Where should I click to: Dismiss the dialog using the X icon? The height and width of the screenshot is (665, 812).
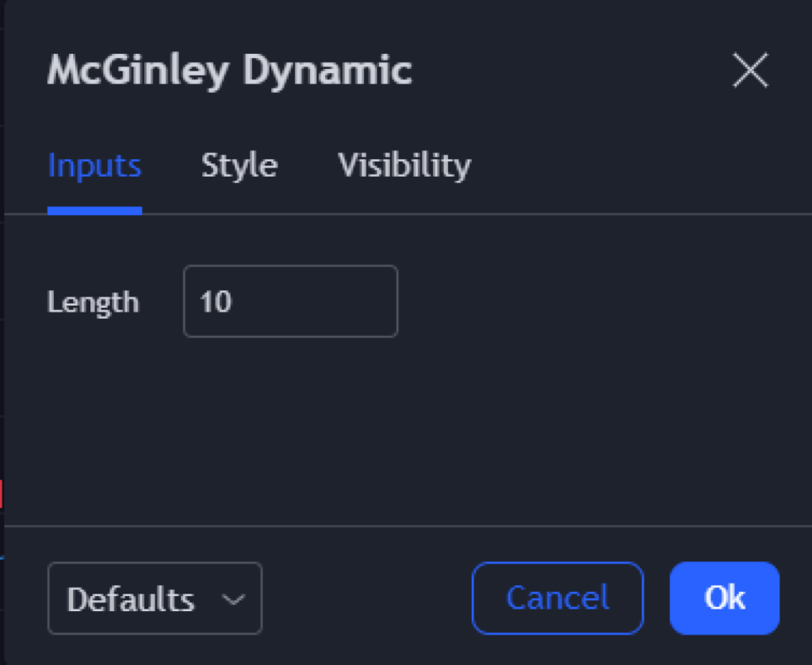[x=749, y=71]
